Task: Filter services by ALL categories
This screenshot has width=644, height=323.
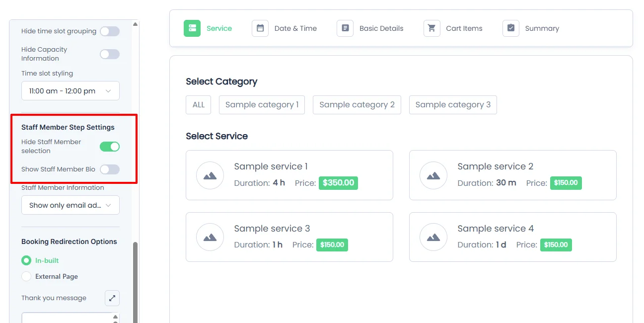Action: point(199,105)
